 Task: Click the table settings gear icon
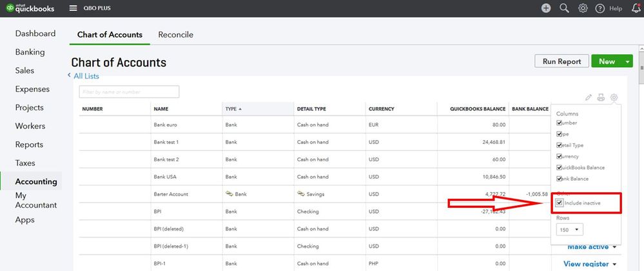pyautogui.click(x=614, y=97)
